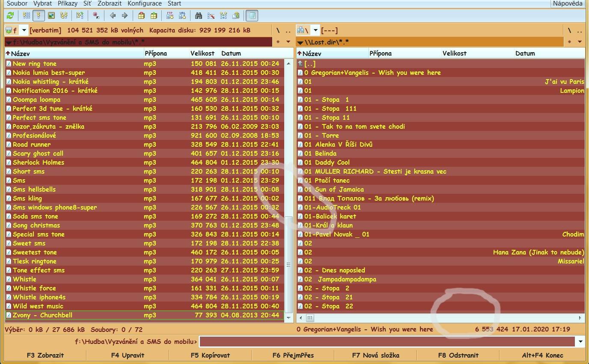Viewport: 589px width, 364px height.
Task: Click the red asterisk invert selection icon
Action: click(96, 16)
